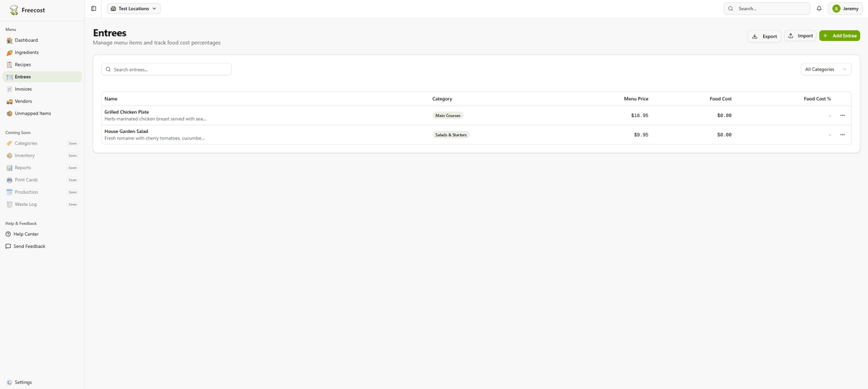Go to the Recipes page
Screen dimensions: 868x389
click(22, 64)
